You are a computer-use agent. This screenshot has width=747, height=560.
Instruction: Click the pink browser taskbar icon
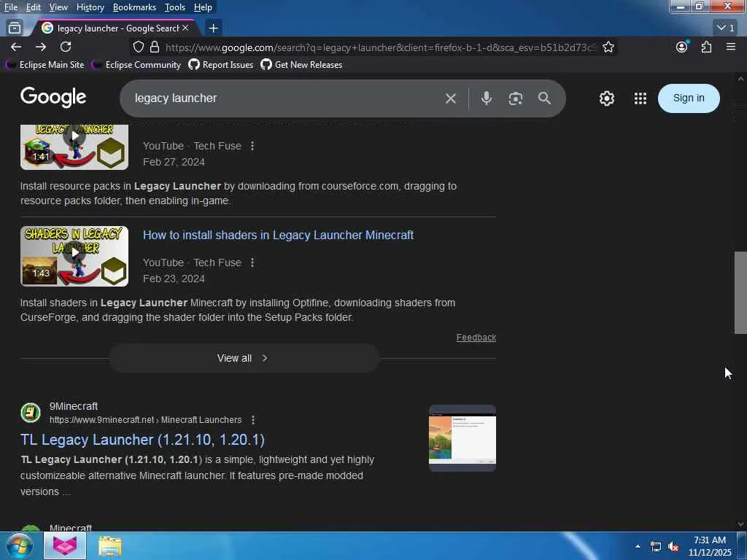coord(65,545)
